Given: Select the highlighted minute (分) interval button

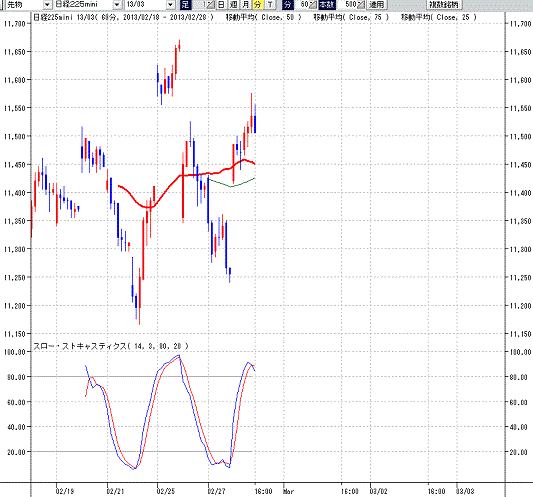Looking at the screenshot, I should (258, 4).
